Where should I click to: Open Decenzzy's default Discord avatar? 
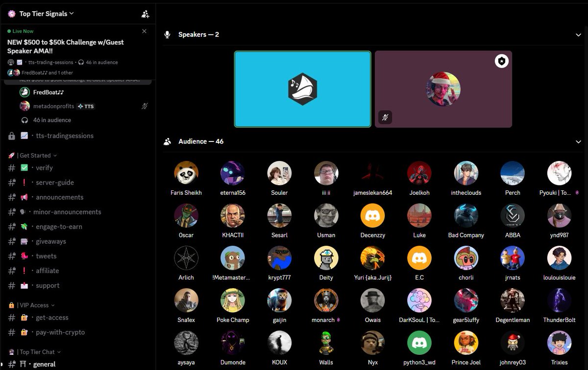pos(373,216)
